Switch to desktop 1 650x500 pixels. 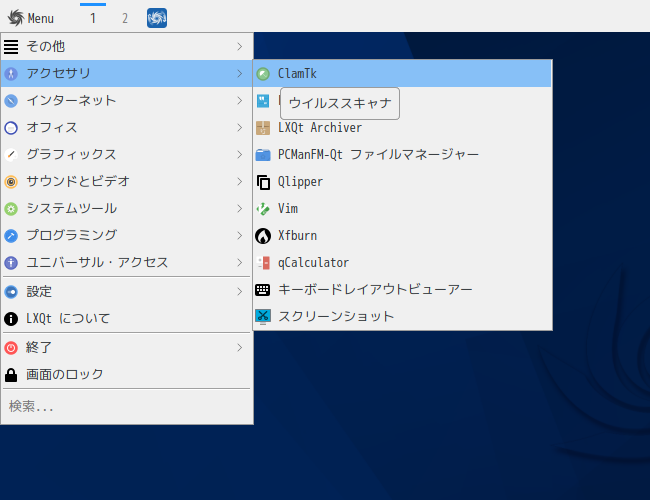tap(93, 18)
